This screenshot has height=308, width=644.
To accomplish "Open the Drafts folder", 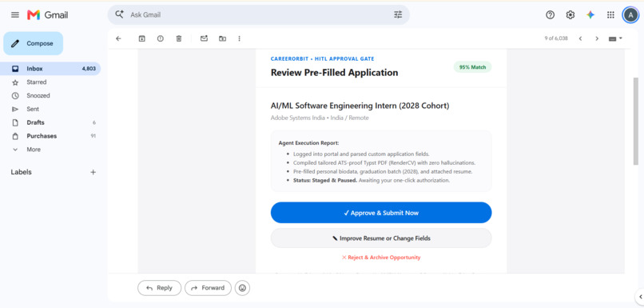I will pyautogui.click(x=50, y=122).
